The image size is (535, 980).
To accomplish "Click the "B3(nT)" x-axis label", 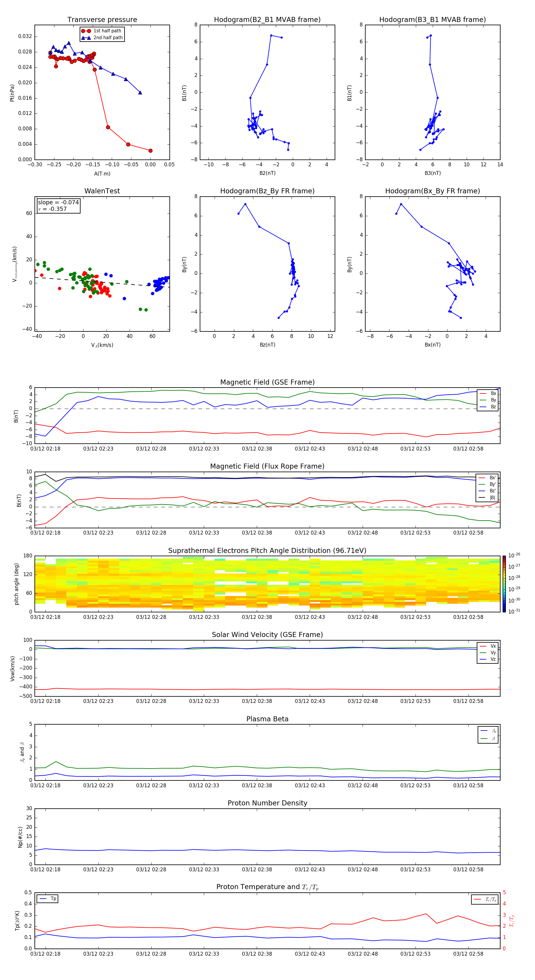I will 432,173.
